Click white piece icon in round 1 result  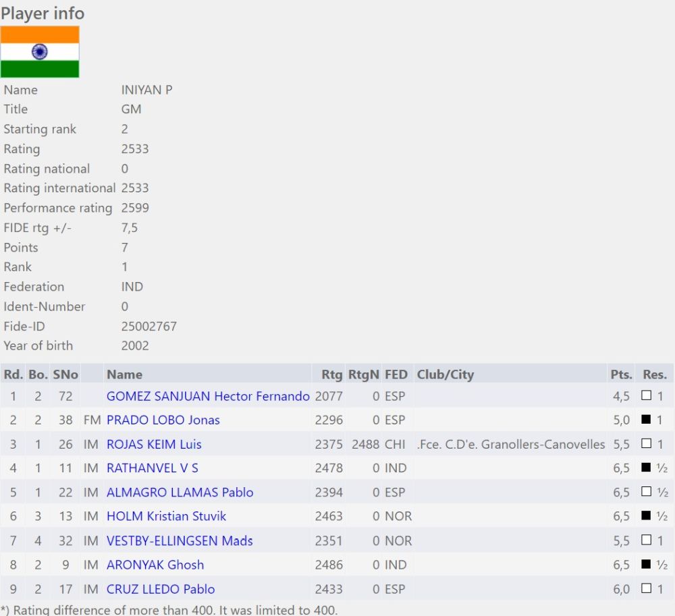pos(646,395)
